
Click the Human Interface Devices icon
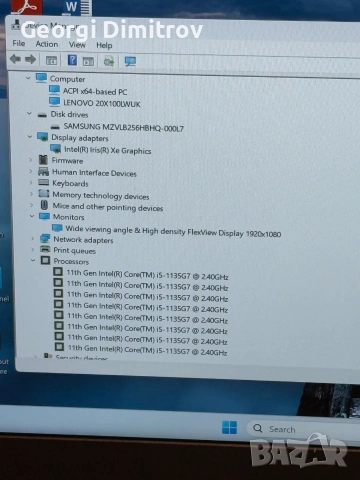[43, 171]
